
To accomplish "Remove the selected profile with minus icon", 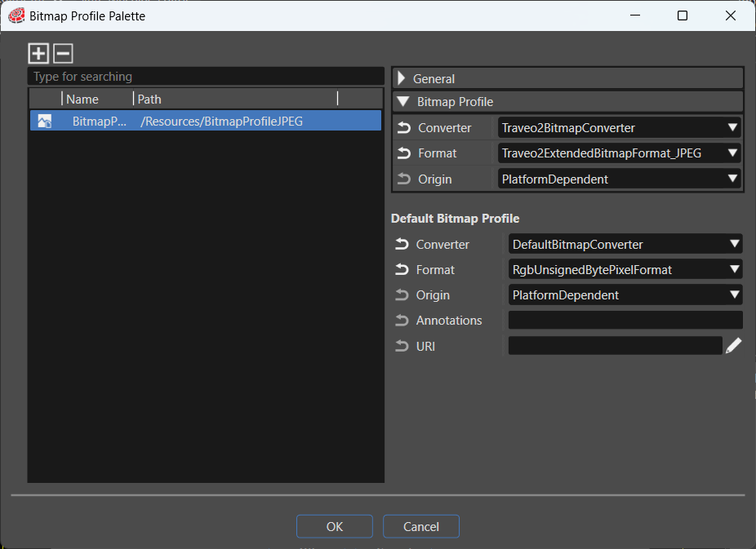I will point(63,54).
